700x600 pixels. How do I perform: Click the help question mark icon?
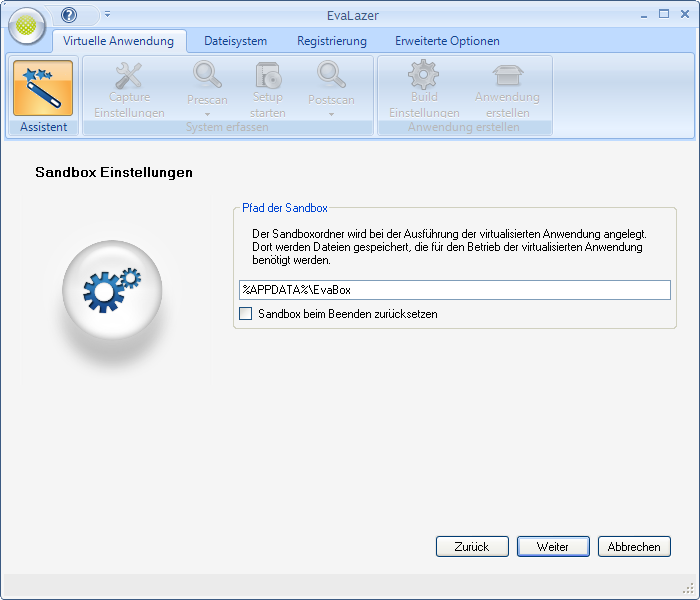[x=69, y=15]
